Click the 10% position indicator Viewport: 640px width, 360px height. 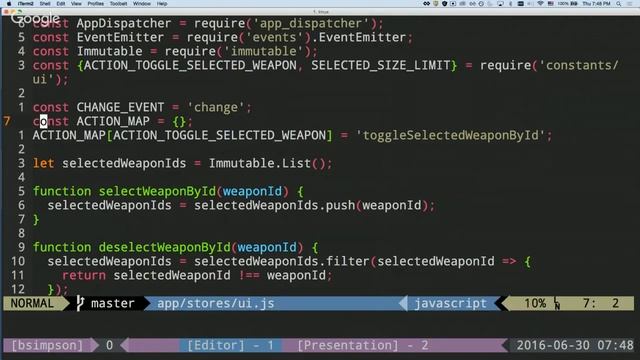click(x=535, y=303)
